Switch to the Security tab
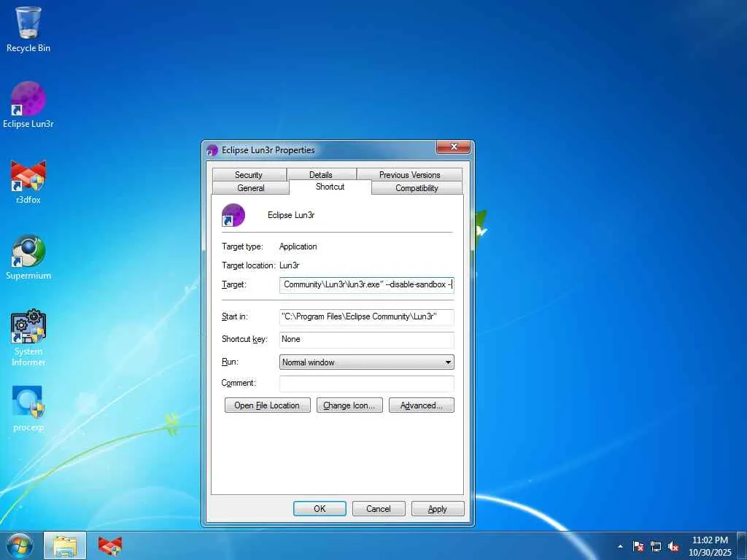The image size is (747, 560). 249,174
